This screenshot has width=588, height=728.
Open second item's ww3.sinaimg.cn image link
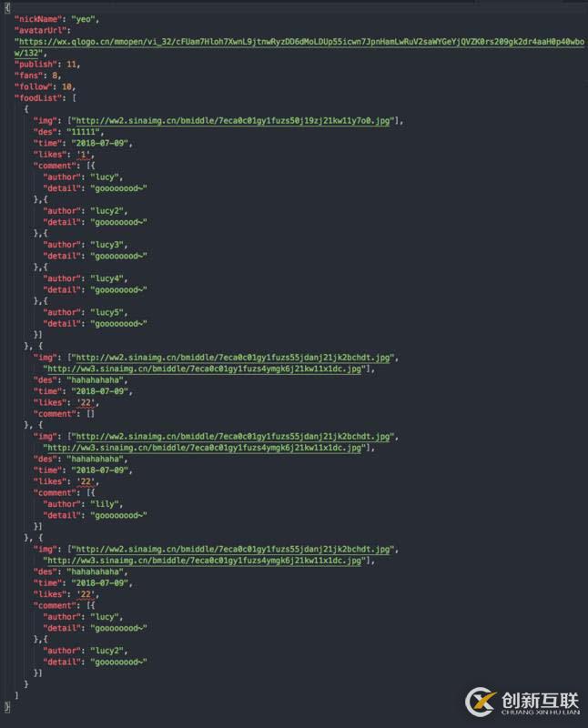pyautogui.click(x=205, y=369)
